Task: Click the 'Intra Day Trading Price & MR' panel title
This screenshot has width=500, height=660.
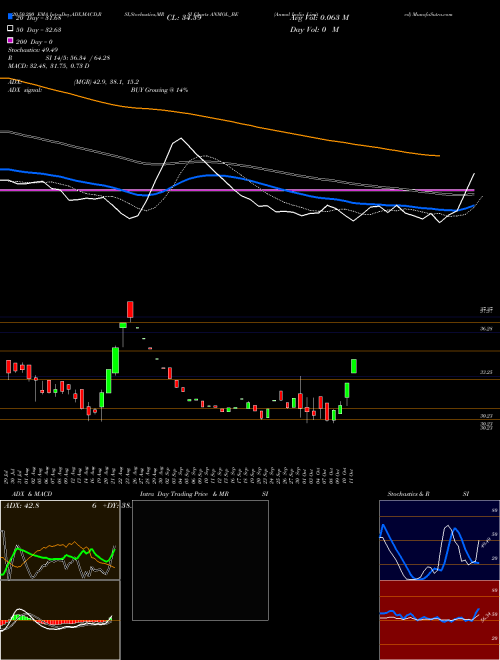Action: pos(184,494)
